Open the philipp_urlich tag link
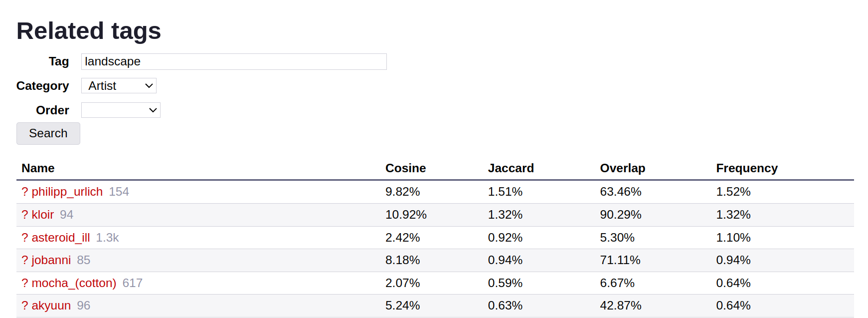The height and width of the screenshot is (318, 868). pos(67,192)
